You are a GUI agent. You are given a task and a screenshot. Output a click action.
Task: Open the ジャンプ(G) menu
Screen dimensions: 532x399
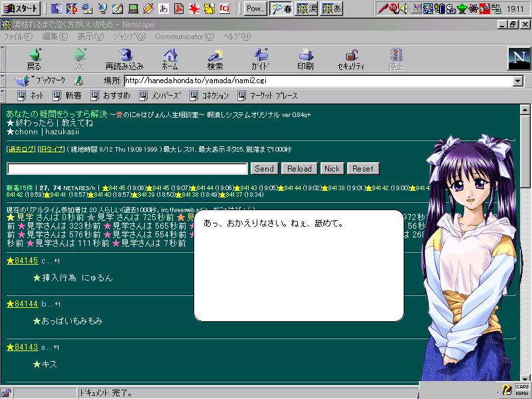coord(129,37)
